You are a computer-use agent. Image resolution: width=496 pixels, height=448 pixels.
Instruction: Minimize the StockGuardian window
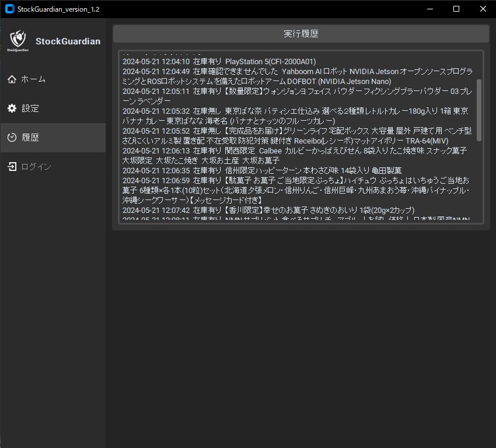click(x=430, y=9)
